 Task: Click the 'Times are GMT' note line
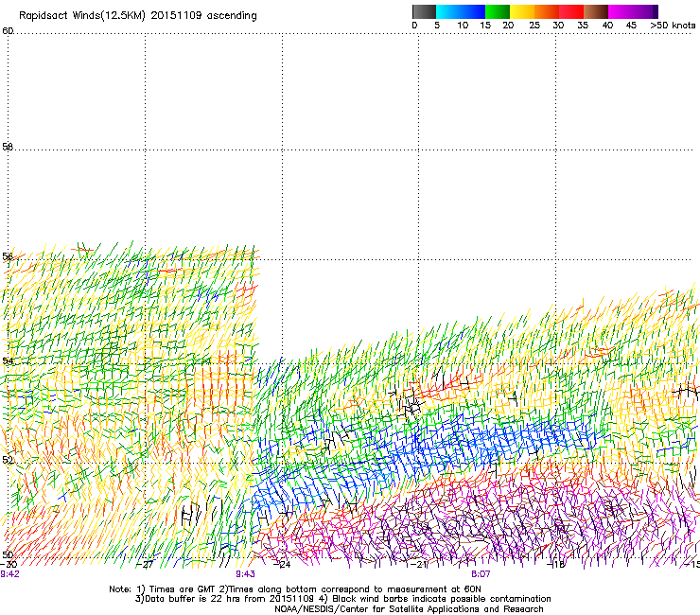pos(295,589)
